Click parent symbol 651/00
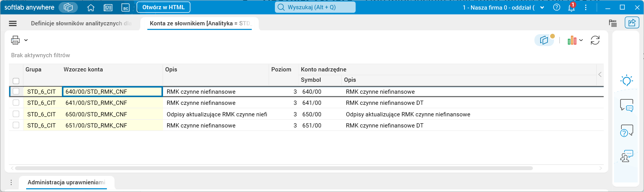Viewport: 644px width, 192px height. (x=312, y=126)
